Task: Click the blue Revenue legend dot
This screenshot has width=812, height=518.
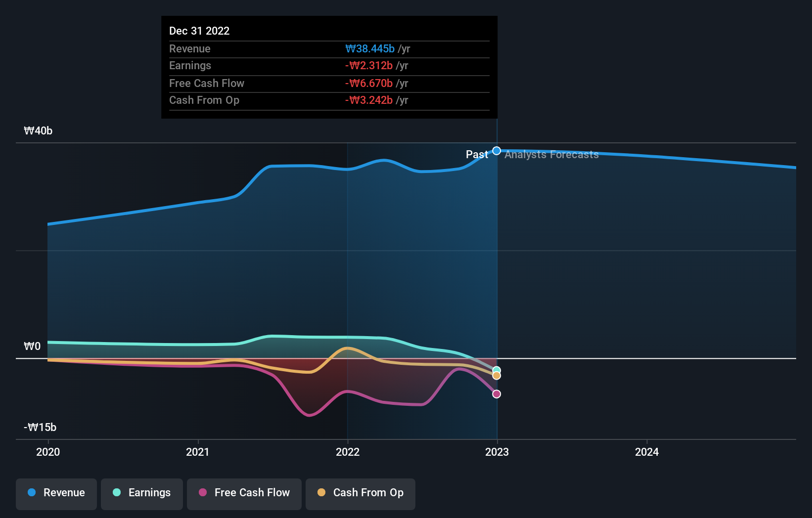Action: pyautogui.click(x=31, y=492)
